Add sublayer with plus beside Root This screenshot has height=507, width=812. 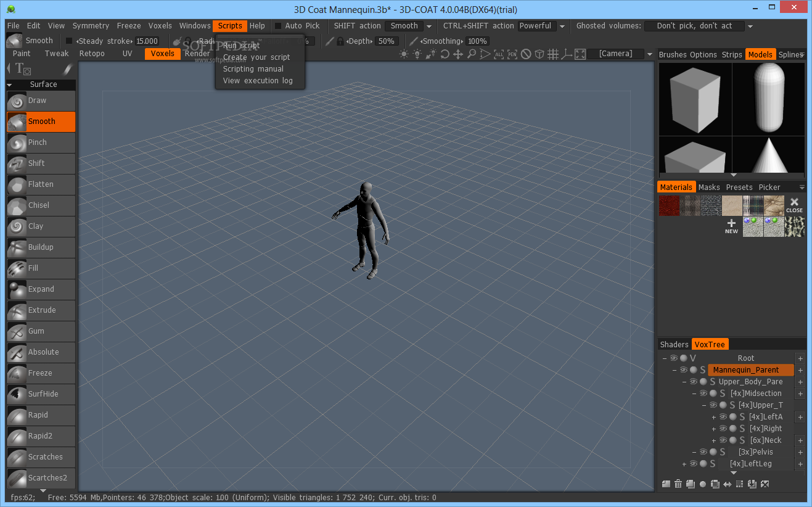click(x=800, y=358)
